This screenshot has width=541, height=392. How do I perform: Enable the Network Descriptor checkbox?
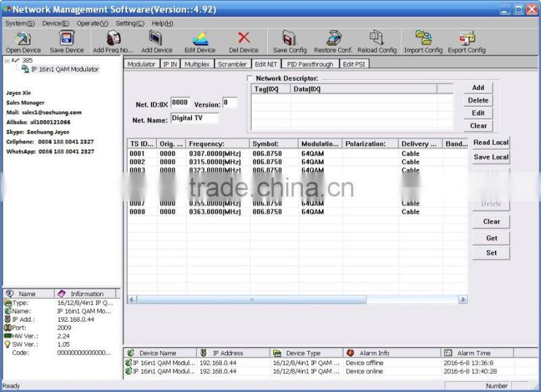coord(250,78)
